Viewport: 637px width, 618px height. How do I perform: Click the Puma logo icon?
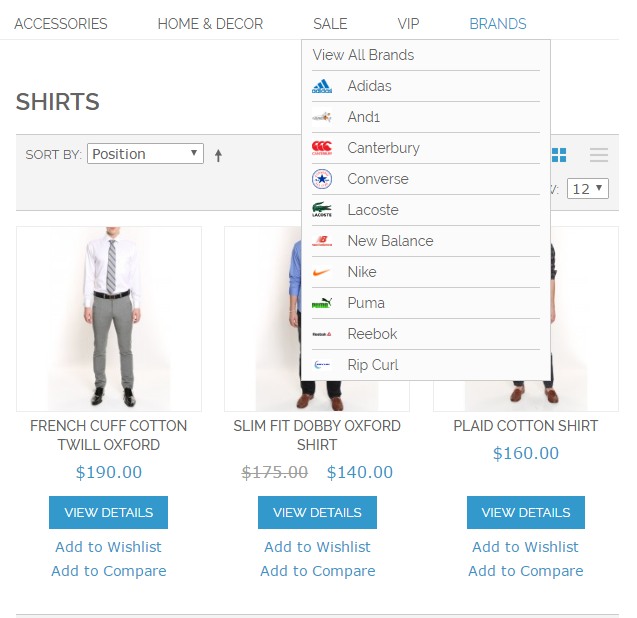pos(322,303)
